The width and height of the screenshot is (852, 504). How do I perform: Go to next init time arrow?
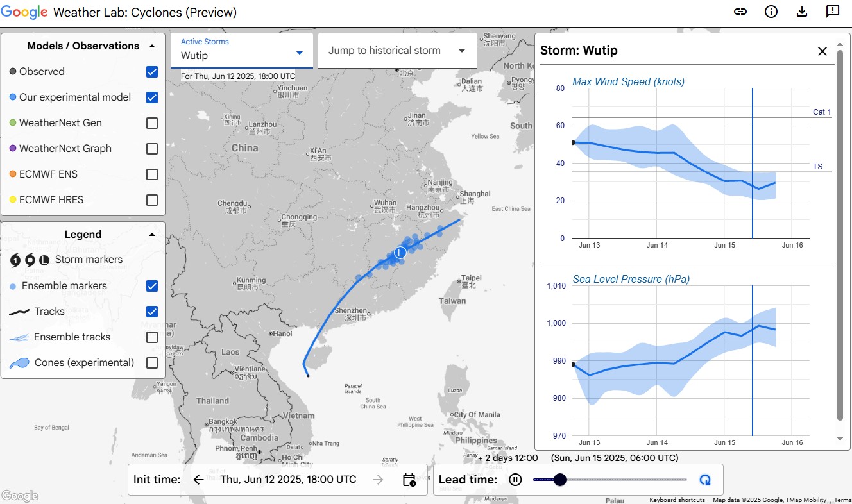pyautogui.click(x=379, y=479)
